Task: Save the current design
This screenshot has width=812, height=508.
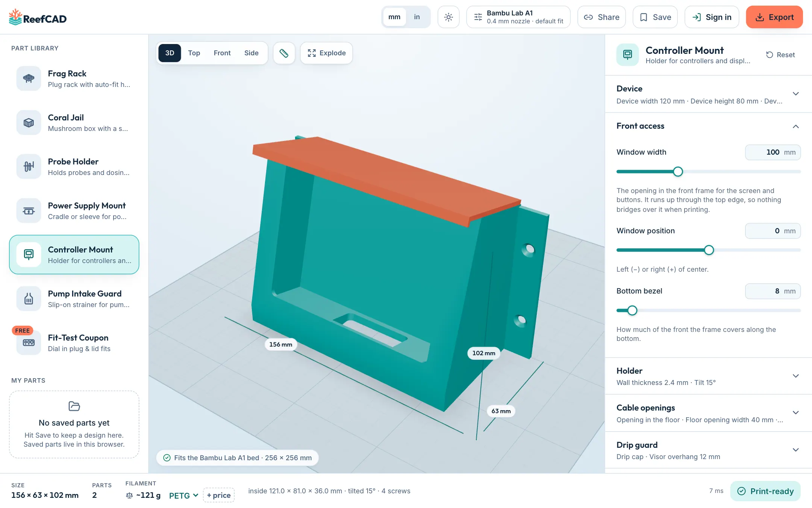Action: 655,17
